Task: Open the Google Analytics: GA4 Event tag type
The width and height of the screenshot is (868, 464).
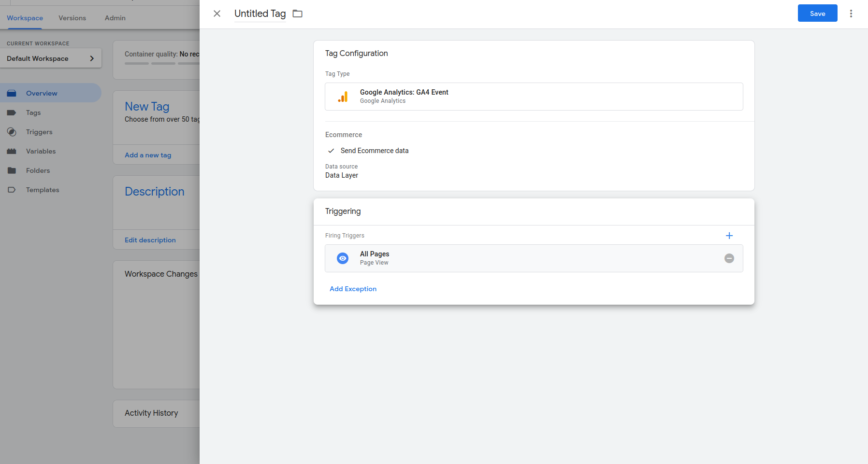Action: [534, 97]
